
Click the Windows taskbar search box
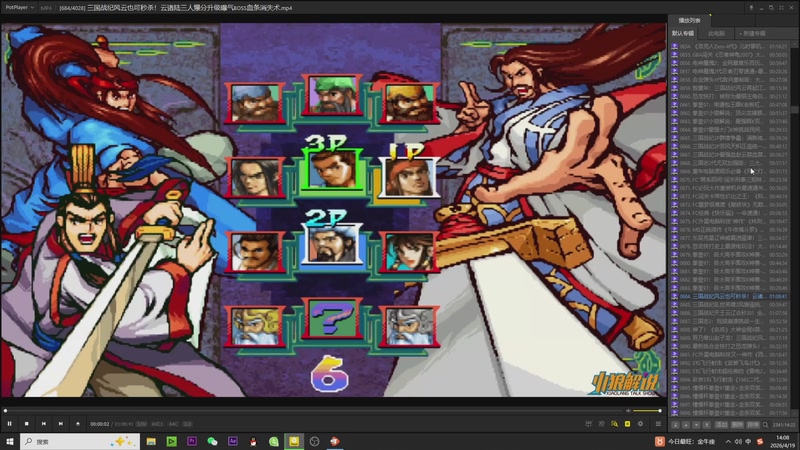pyautogui.click(x=80, y=441)
